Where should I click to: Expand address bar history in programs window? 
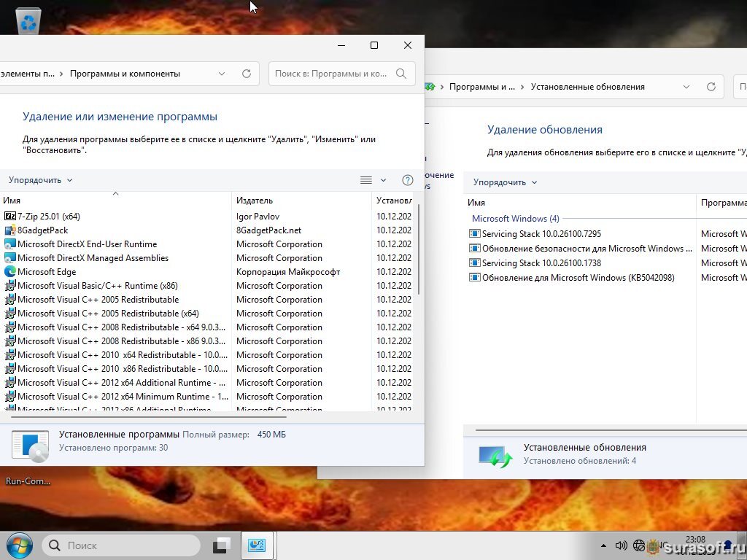pyautogui.click(x=222, y=74)
